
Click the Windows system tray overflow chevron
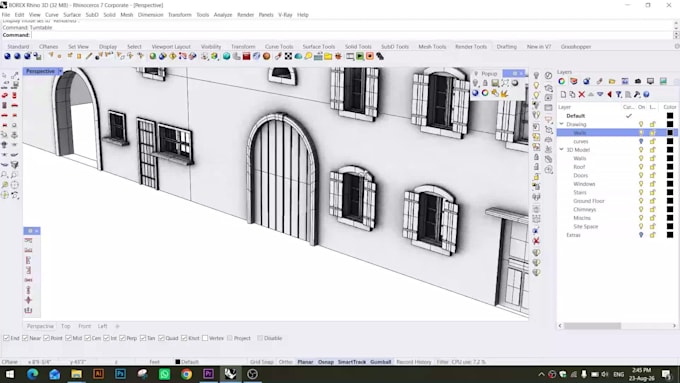coord(541,374)
